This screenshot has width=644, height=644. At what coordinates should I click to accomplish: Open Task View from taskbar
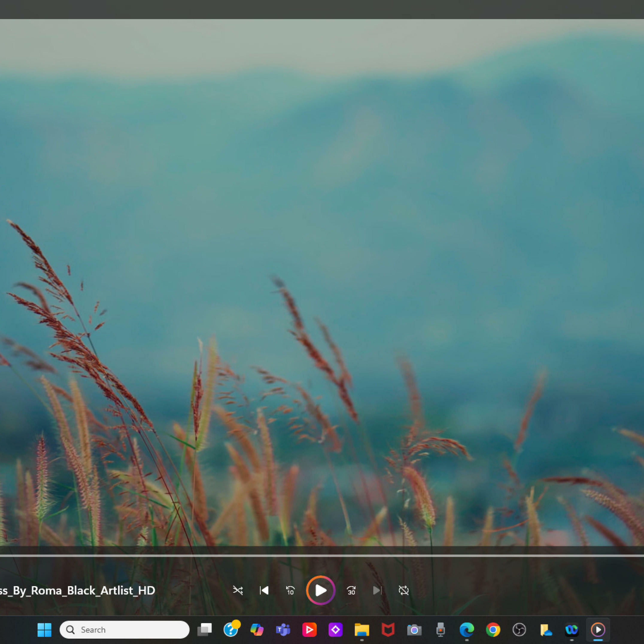click(204, 630)
